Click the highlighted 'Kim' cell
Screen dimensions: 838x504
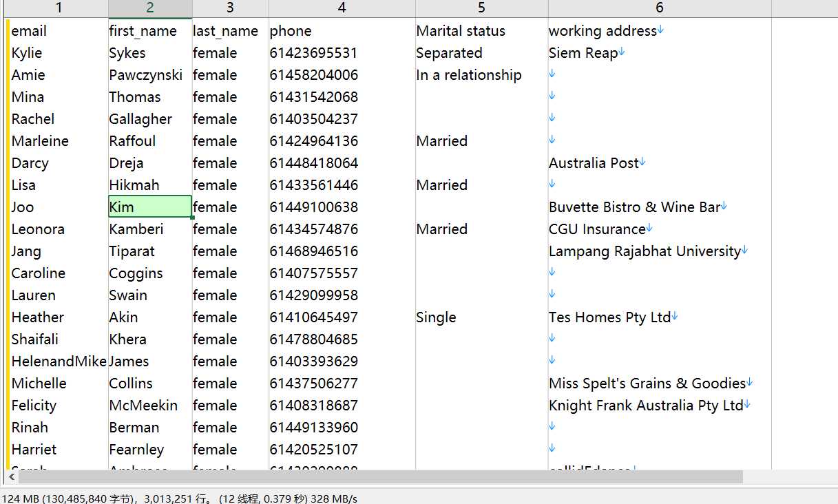click(150, 207)
